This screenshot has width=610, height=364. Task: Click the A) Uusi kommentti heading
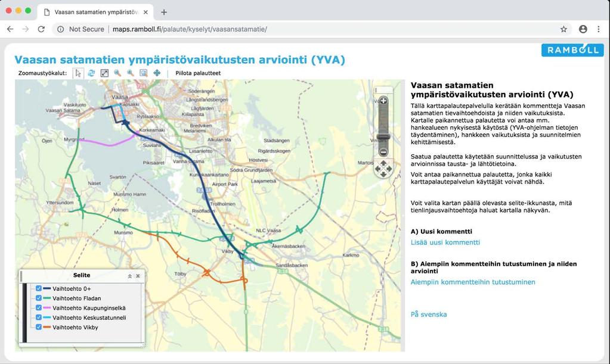pyautogui.click(x=442, y=232)
